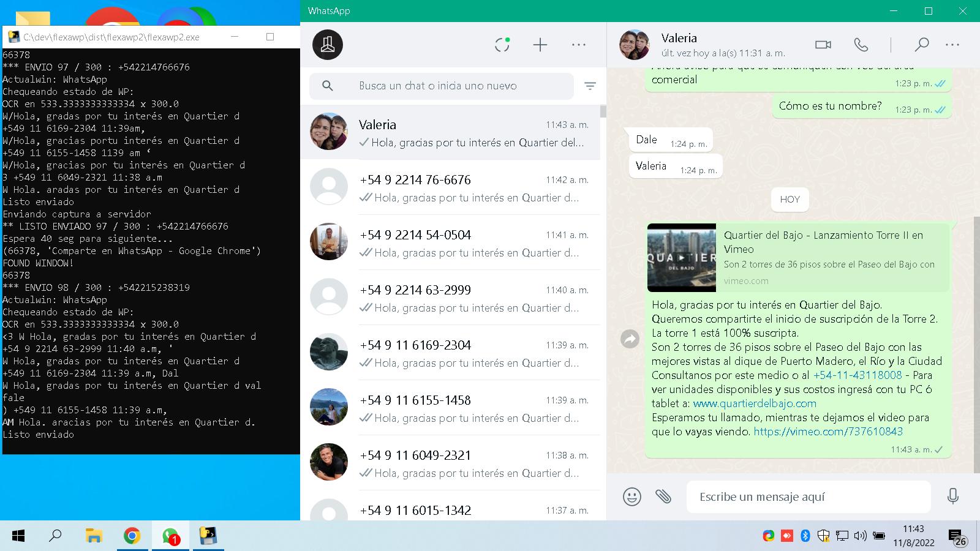Open the WhatsApp status updates icon
The image size is (980, 551).
502,44
